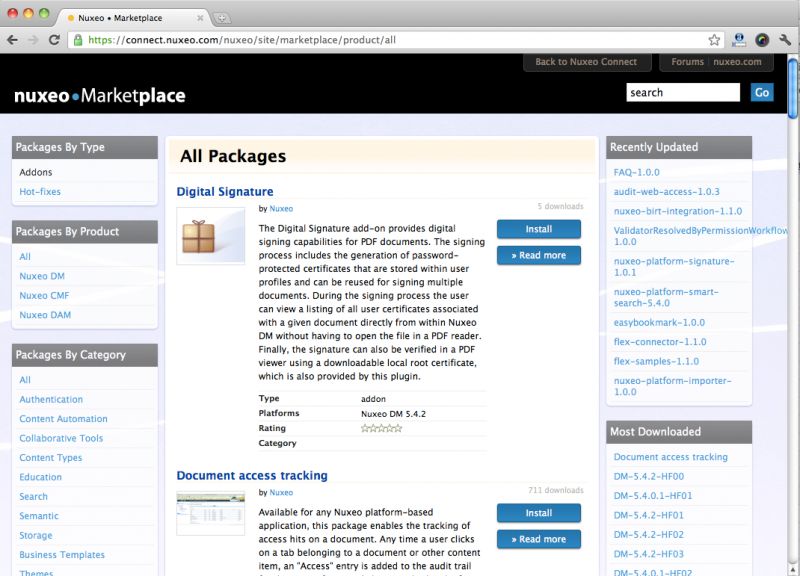Screen dimensions: 800x576
Task: Open ValidatorResolvedByPermissionWorkflow 1.0.0 link
Action: click(x=700, y=236)
